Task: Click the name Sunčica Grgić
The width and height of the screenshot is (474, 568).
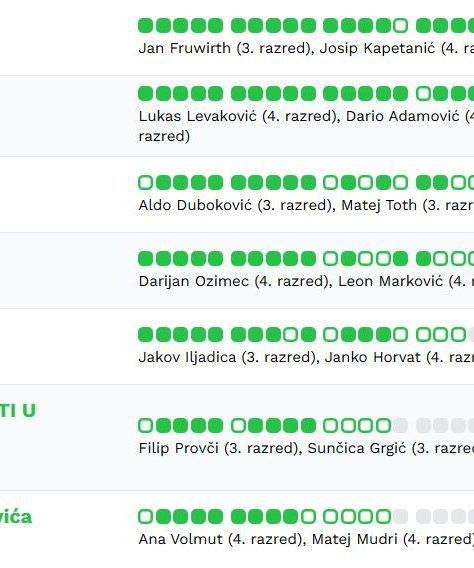Action: point(357,448)
